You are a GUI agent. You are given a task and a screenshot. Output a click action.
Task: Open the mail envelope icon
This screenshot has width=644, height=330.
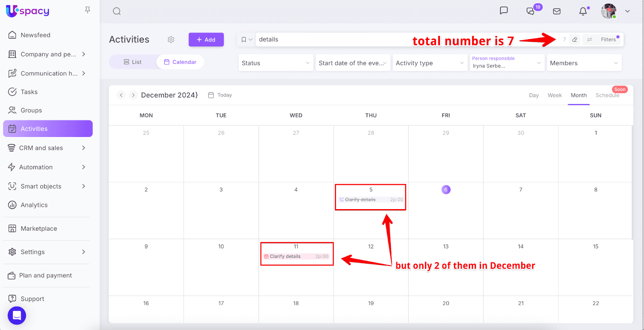(x=557, y=11)
